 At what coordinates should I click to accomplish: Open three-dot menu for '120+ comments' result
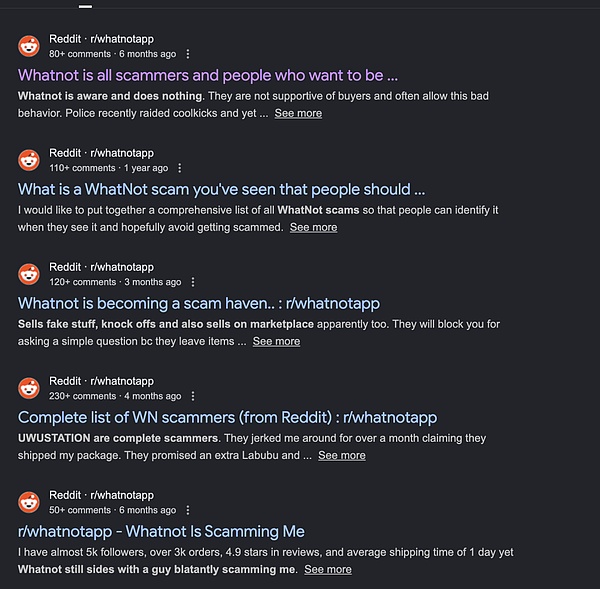click(x=193, y=282)
